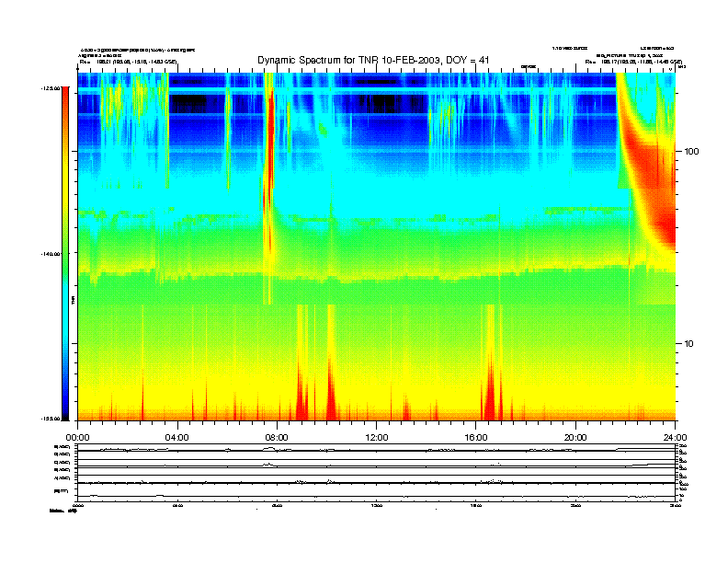This screenshot has height=563, width=728.
Task: Click the '16:00' time axis label
Action: click(476, 437)
